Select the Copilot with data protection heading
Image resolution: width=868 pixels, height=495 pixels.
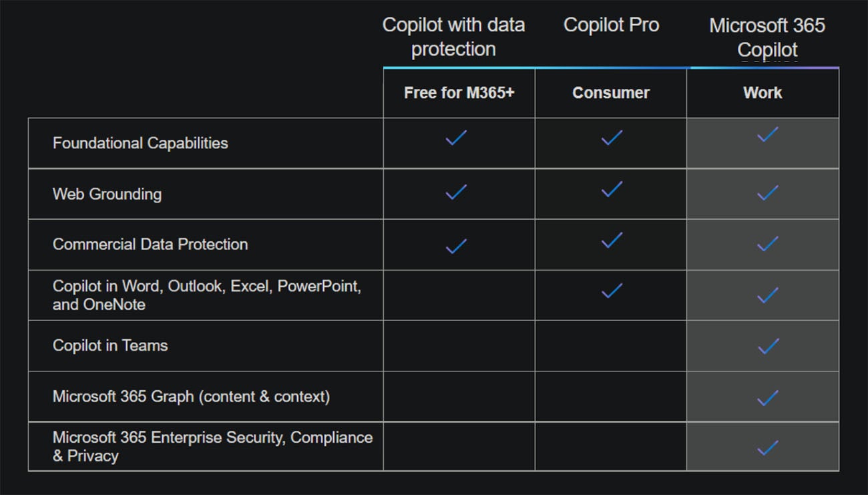453,37
